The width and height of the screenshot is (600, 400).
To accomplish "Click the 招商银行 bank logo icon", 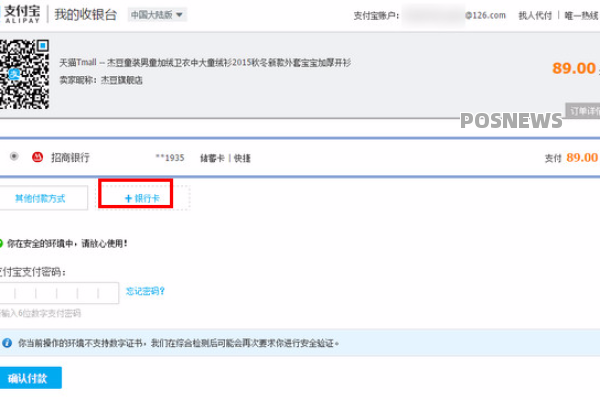I will (38, 157).
